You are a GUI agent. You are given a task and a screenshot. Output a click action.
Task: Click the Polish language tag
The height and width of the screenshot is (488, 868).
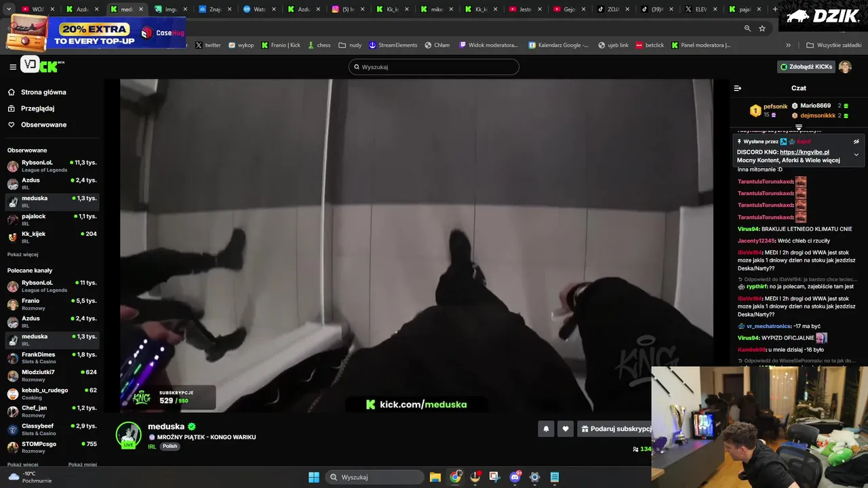tap(170, 447)
